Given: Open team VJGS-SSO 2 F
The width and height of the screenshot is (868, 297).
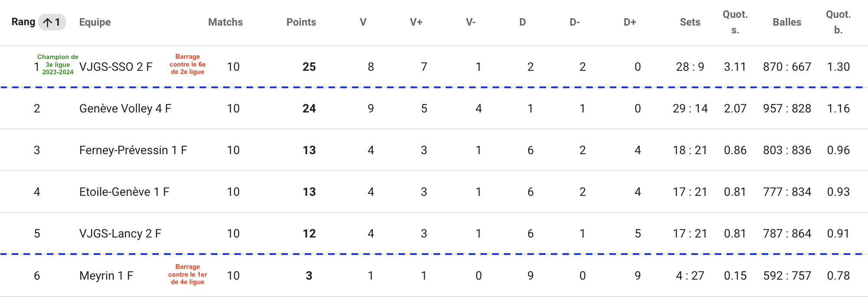Looking at the screenshot, I should click(116, 67).
